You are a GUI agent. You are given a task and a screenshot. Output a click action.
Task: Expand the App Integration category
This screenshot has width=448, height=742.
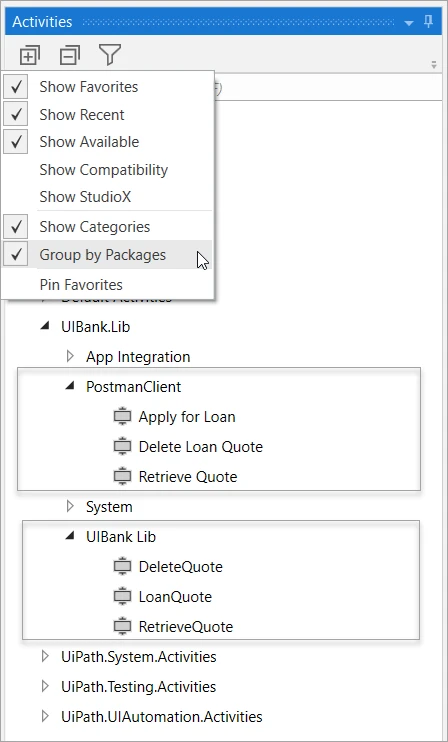pos(70,356)
